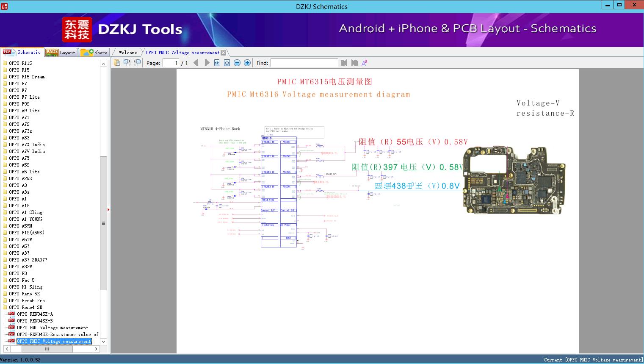This screenshot has height=364, width=644.
Task: Go to the previous page
Action: (196, 63)
